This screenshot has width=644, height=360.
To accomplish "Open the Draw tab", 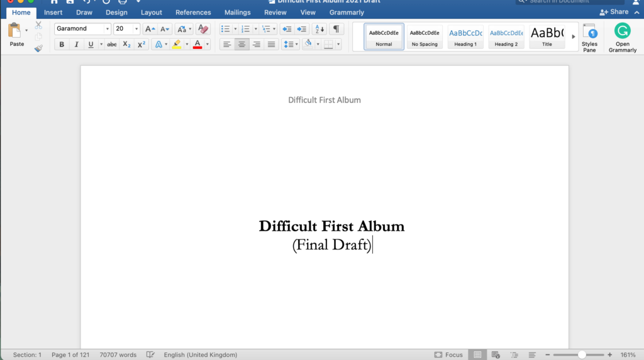I will (84, 13).
